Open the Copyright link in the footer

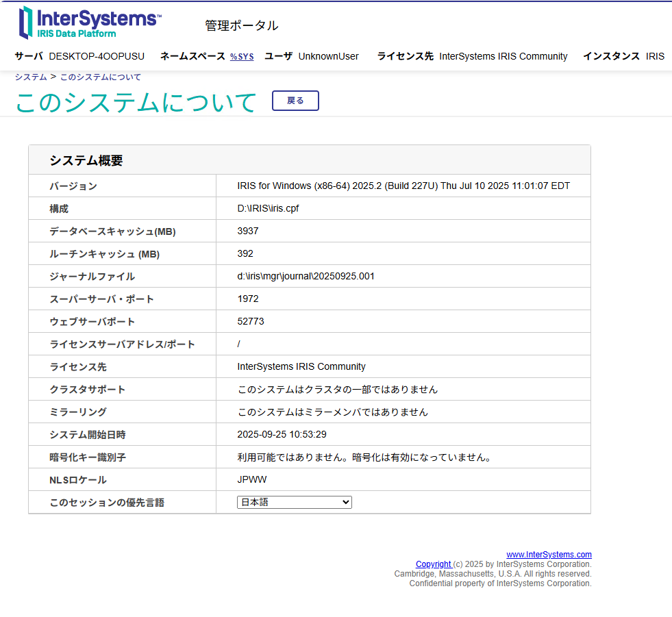pyautogui.click(x=433, y=564)
